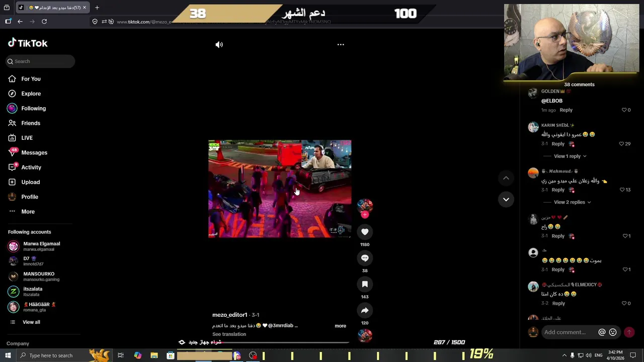Launch File Explorer from the taskbar
644x362 pixels.
154,355
